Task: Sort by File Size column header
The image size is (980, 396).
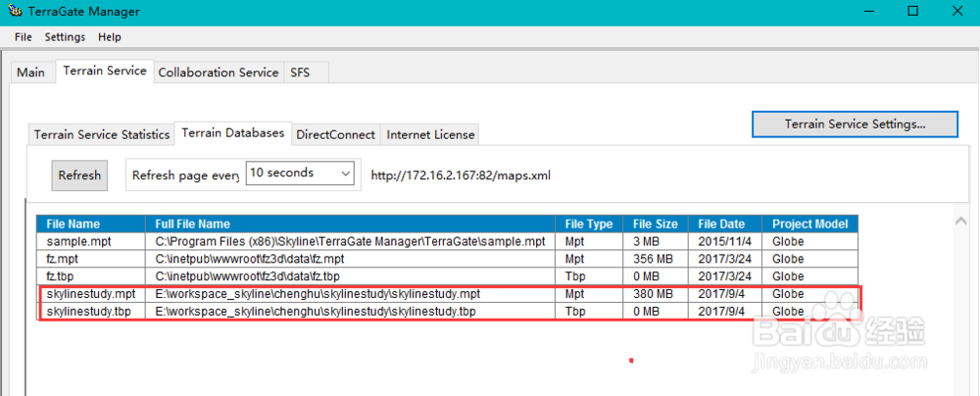Action: click(655, 223)
